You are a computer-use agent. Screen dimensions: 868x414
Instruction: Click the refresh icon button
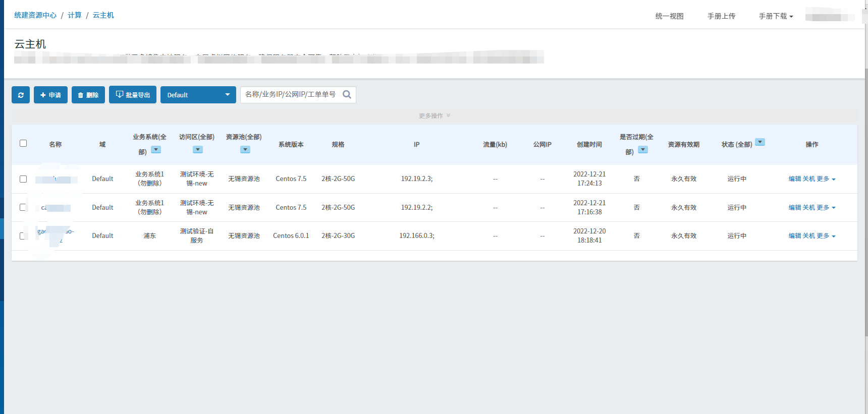[x=21, y=95]
